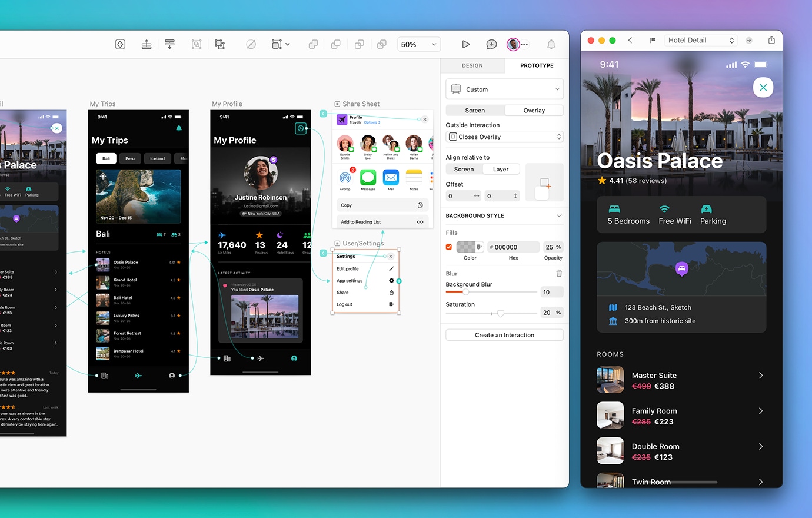Select the Overlay option toggle
Image resolution: width=812 pixels, height=518 pixels.
click(534, 110)
